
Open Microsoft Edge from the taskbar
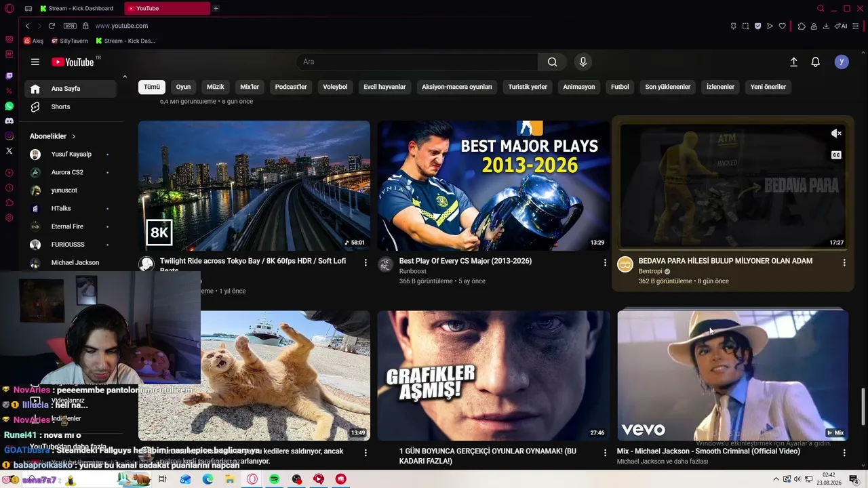pyautogui.click(x=208, y=479)
